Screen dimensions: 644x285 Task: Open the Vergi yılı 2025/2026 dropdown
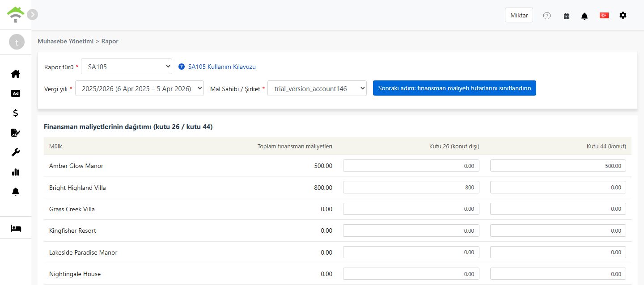point(140,88)
